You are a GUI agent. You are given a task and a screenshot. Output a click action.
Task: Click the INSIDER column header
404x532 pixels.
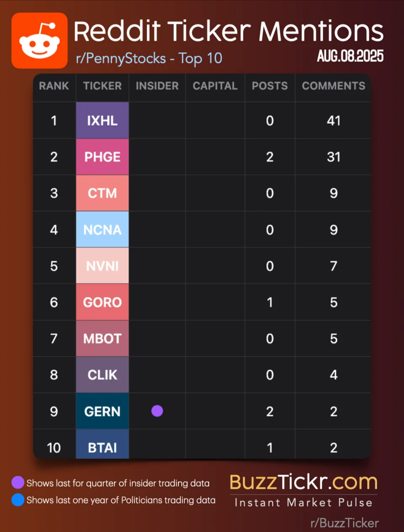click(157, 86)
